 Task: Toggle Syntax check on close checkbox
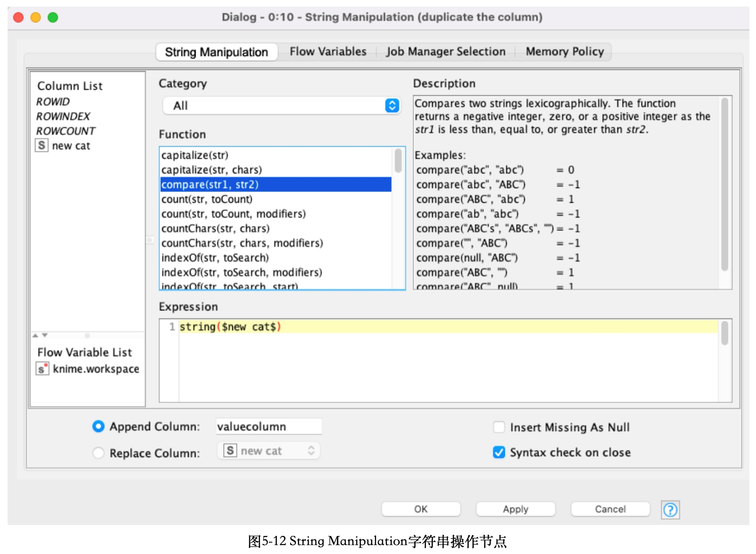tap(499, 452)
